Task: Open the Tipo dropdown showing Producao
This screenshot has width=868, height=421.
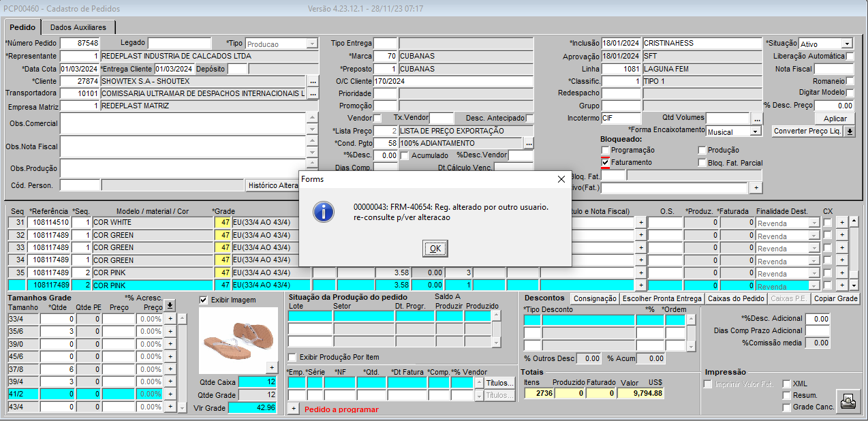Action: pyautogui.click(x=312, y=44)
